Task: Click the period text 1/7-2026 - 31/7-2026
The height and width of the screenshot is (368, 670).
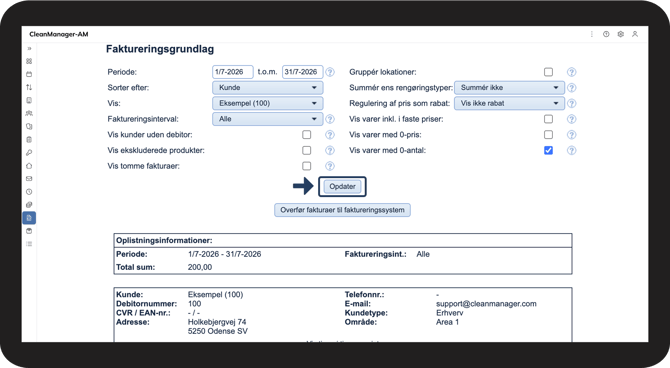Action: tap(224, 254)
